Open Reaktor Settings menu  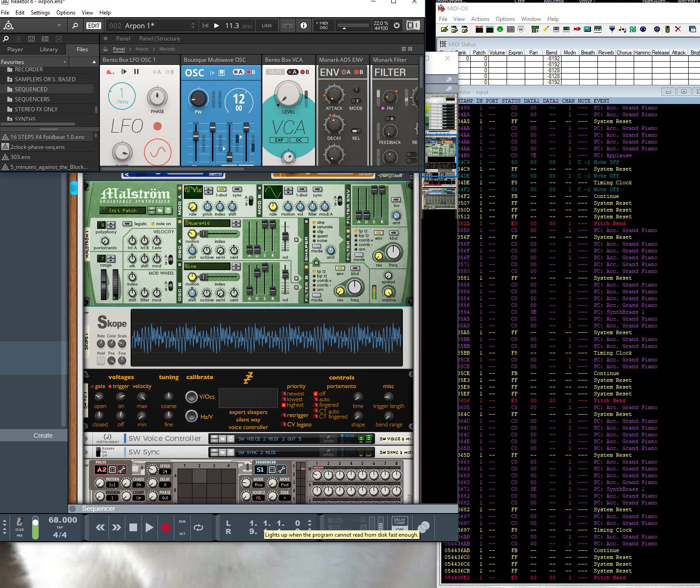click(40, 13)
